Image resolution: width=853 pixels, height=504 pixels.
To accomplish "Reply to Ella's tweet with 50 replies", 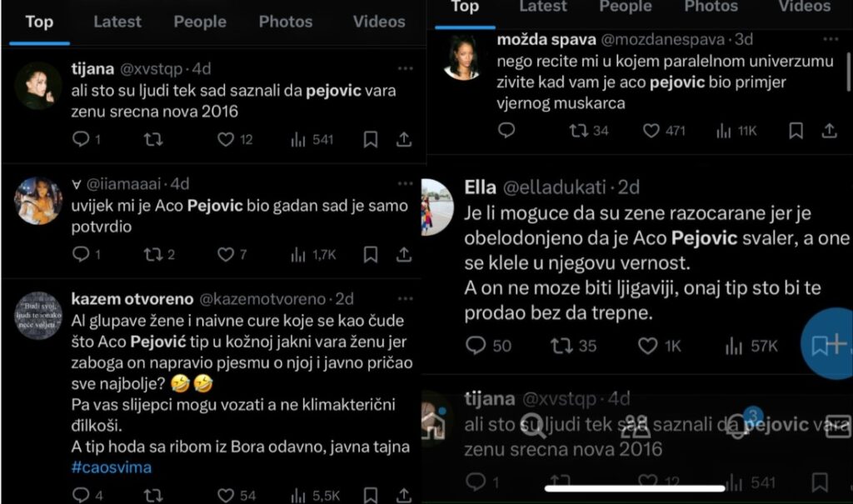I will click(476, 345).
